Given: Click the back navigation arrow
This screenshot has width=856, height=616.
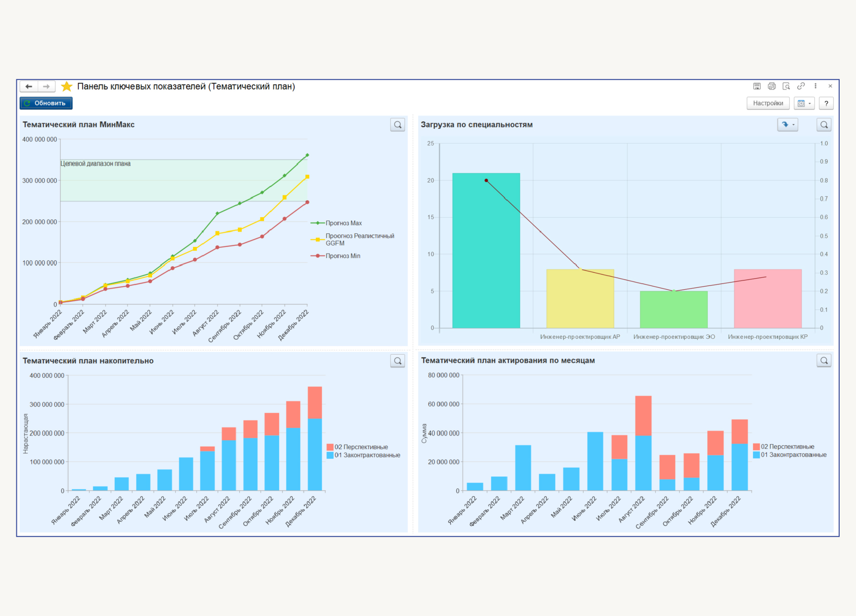Looking at the screenshot, I should (x=29, y=87).
